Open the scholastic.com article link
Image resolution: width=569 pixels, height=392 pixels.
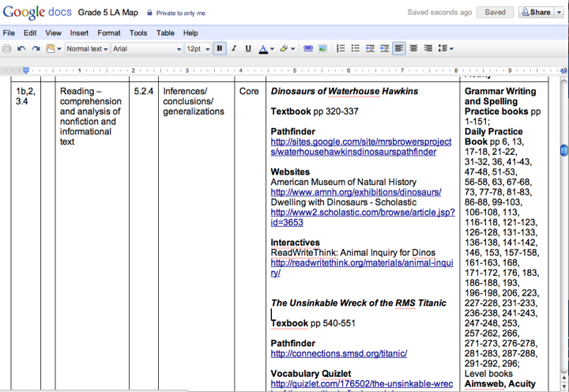(x=363, y=217)
